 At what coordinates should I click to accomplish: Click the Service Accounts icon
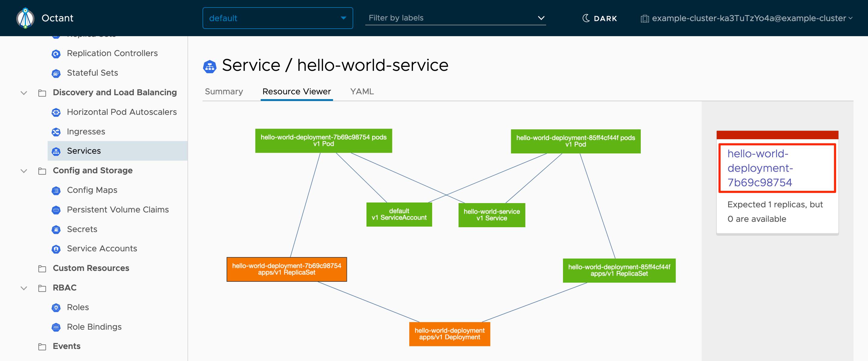(x=56, y=249)
